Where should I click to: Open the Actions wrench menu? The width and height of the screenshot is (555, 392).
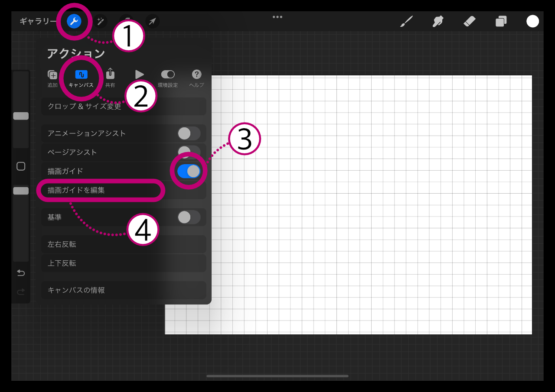[x=74, y=21]
